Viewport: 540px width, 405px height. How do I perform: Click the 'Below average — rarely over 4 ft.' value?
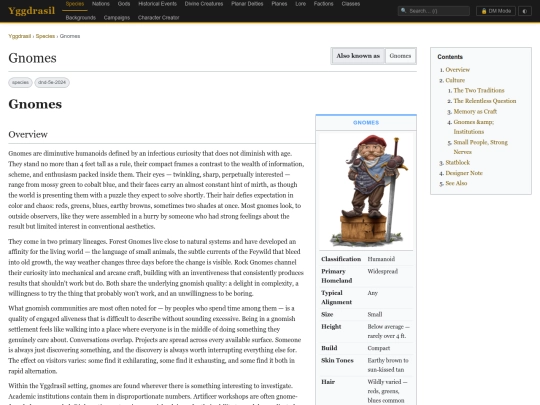388,331
